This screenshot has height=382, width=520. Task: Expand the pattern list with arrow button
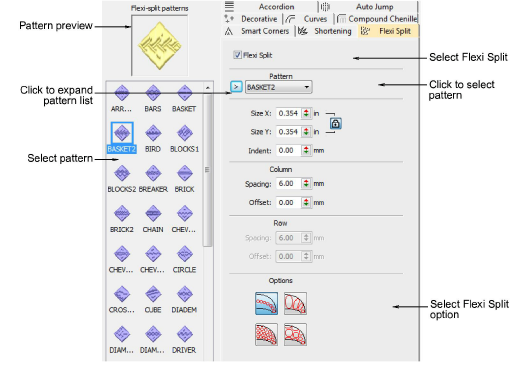(236, 87)
